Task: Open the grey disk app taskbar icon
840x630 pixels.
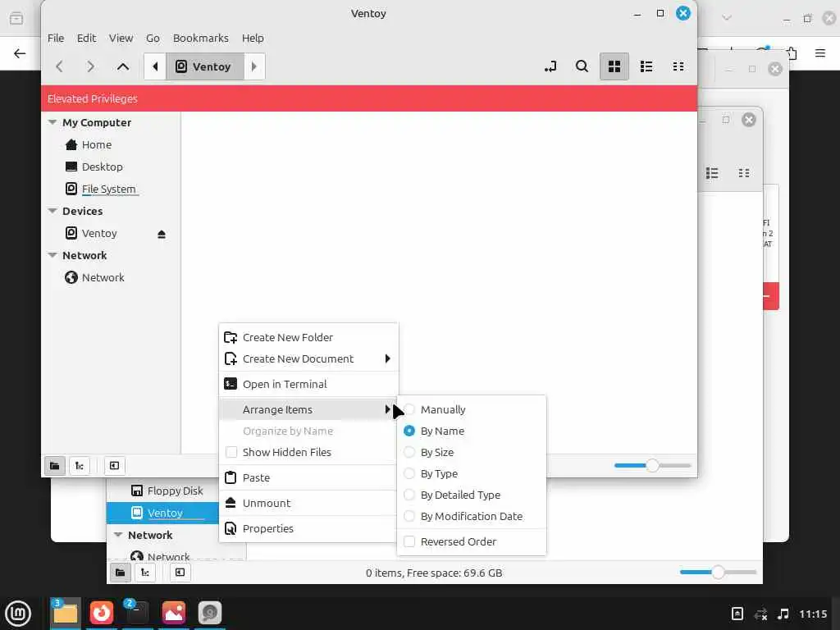Action: pos(209,613)
